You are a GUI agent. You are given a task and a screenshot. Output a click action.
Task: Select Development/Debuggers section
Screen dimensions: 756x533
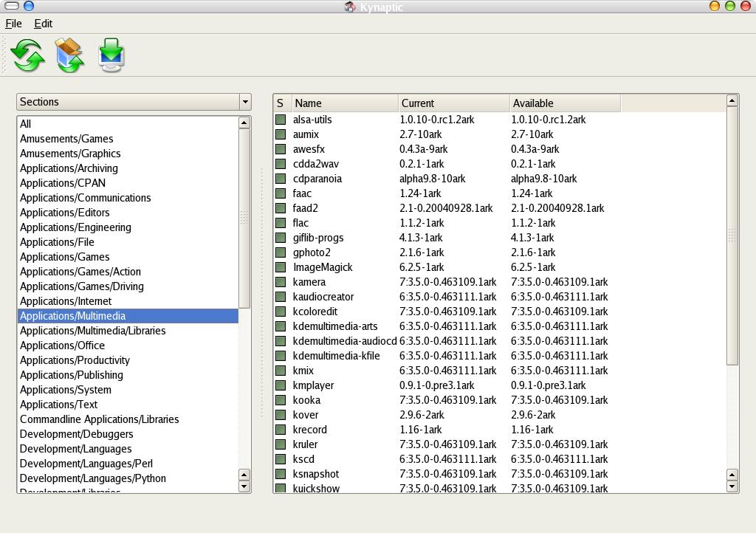tap(128, 434)
